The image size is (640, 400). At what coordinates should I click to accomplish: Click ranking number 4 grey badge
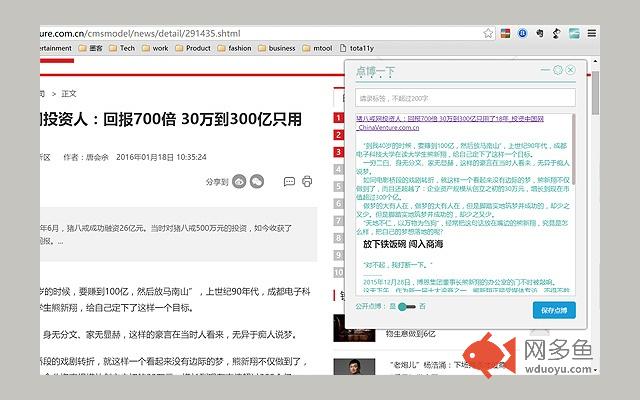tap(339, 169)
